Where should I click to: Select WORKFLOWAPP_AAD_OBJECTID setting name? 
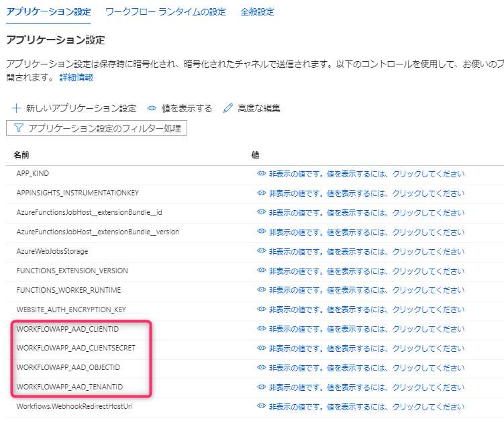click(x=68, y=367)
